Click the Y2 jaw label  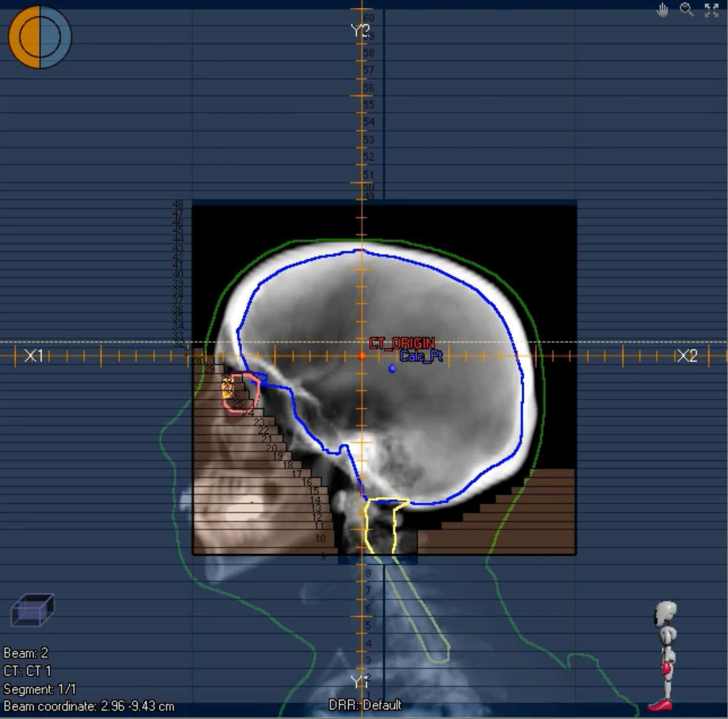click(360, 31)
